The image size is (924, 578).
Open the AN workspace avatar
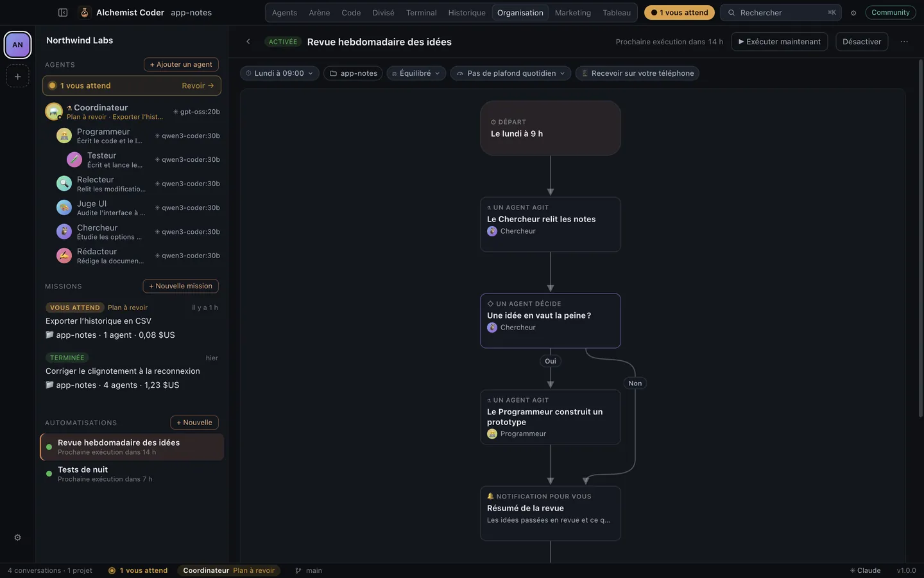click(x=17, y=45)
